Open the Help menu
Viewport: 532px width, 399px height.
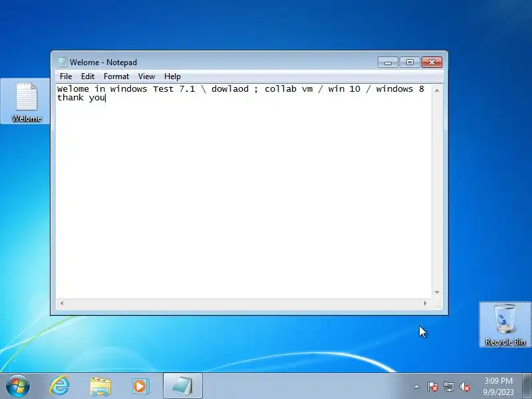pos(172,76)
